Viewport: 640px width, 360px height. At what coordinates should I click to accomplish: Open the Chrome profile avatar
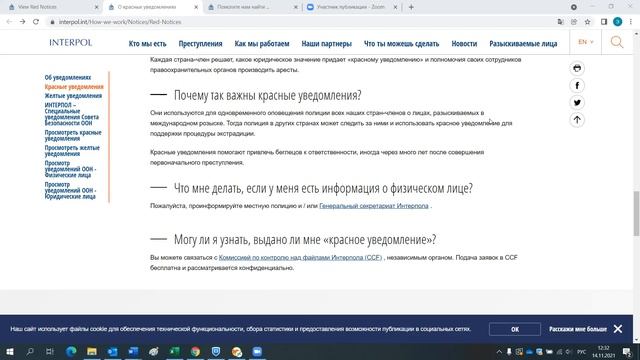618,22
